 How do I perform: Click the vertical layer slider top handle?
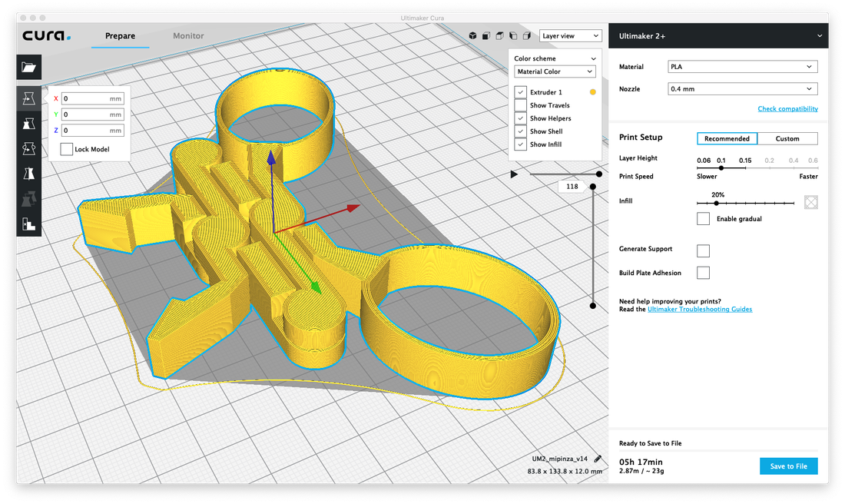(x=593, y=187)
